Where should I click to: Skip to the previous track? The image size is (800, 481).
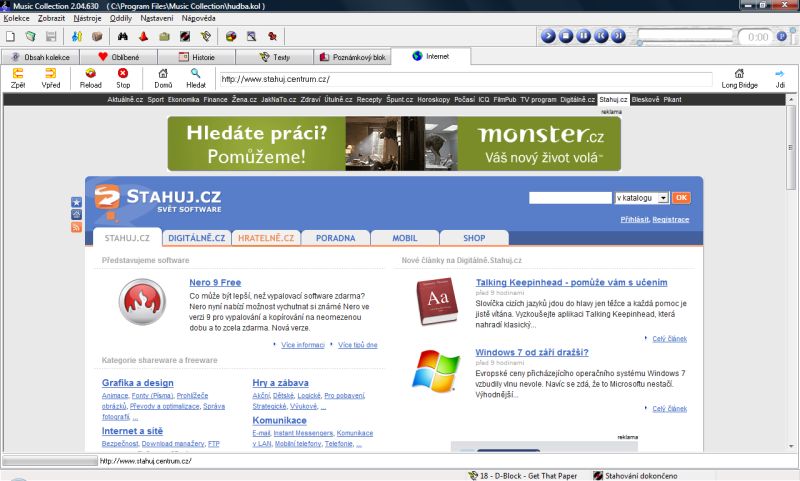tap(601, 36)
